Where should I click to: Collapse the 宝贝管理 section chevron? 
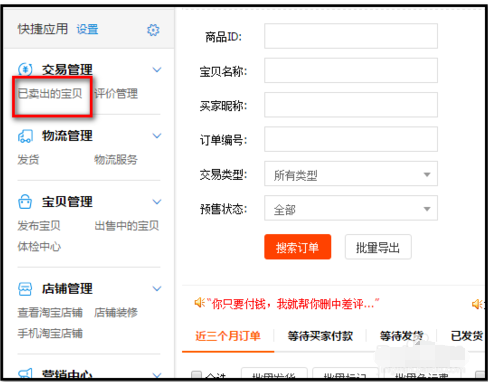157,202
